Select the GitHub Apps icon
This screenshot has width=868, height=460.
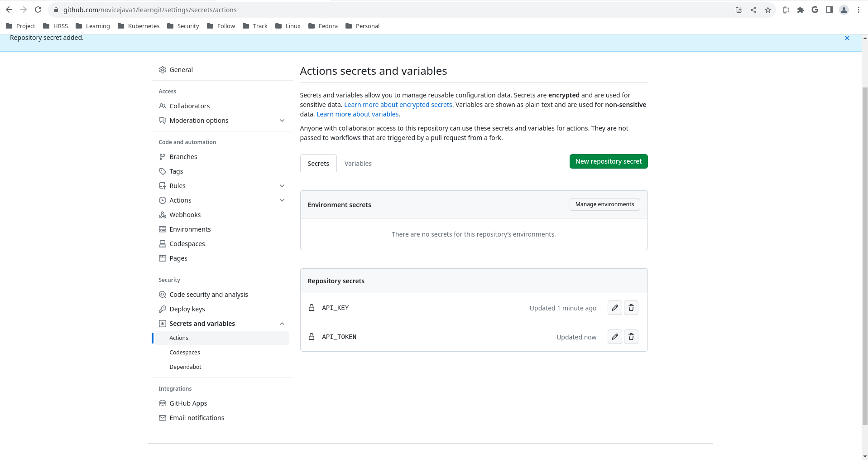[x=163, y=403]
